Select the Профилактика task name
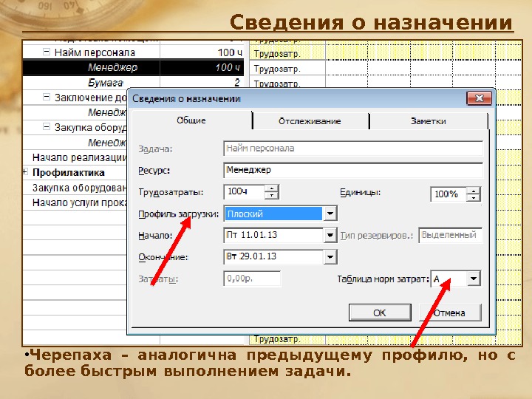This screenshot has height=399, width=532. click(x=69, y=172)
